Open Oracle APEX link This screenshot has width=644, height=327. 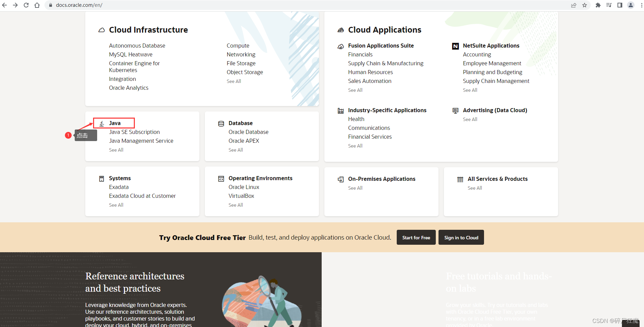tap(244, 141)
